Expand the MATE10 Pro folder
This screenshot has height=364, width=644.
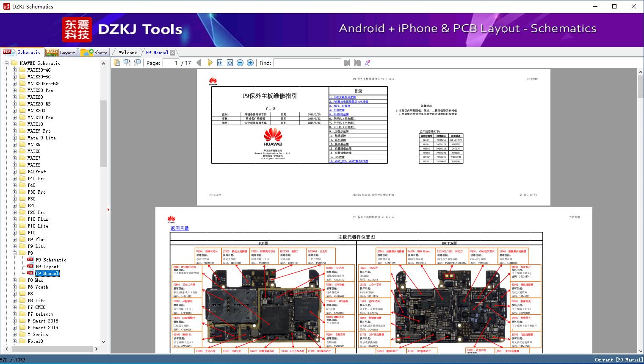(x=15, y=117)
